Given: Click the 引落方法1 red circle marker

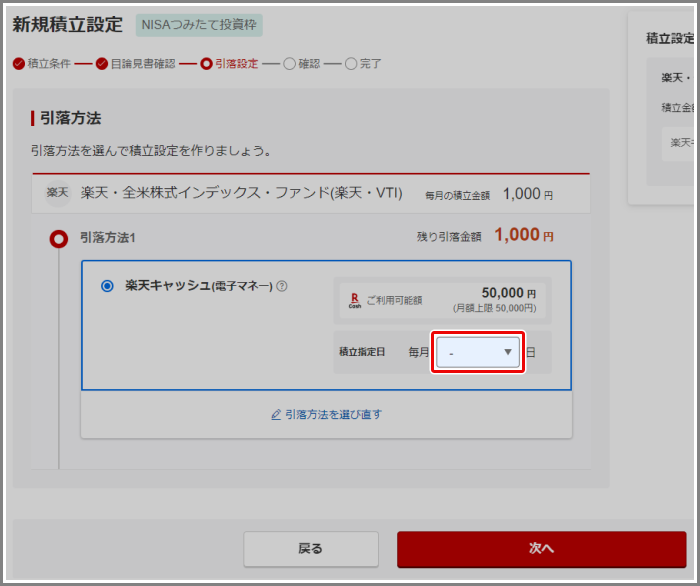Looking at the screenshot, I should tap(59, 239).
